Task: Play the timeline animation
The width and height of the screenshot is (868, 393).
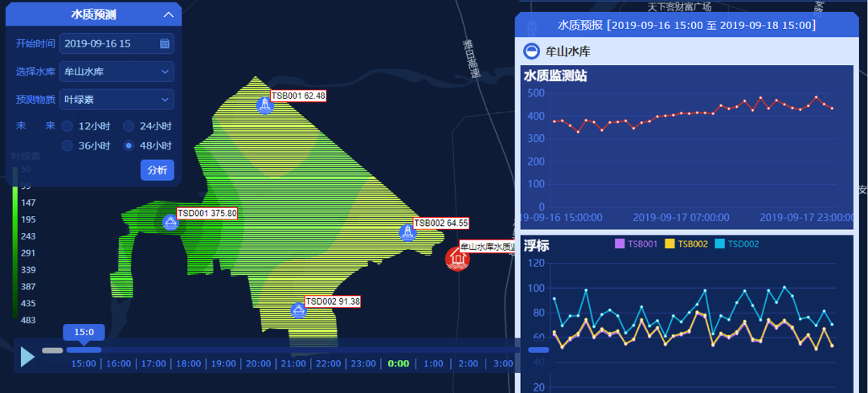Action: tap(27, 357)
